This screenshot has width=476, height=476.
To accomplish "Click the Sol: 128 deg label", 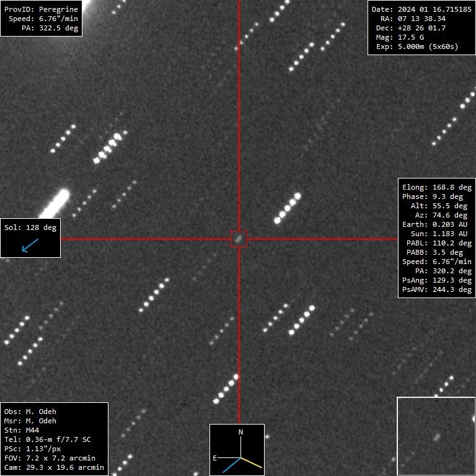I will [x=30, y=227].
